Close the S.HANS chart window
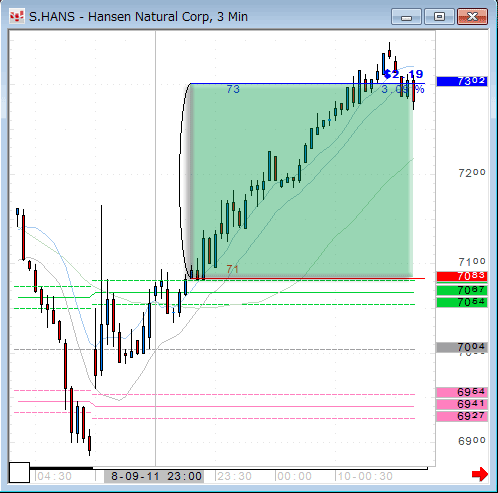This screenshot has width=498, height=493. coord(472,17)
